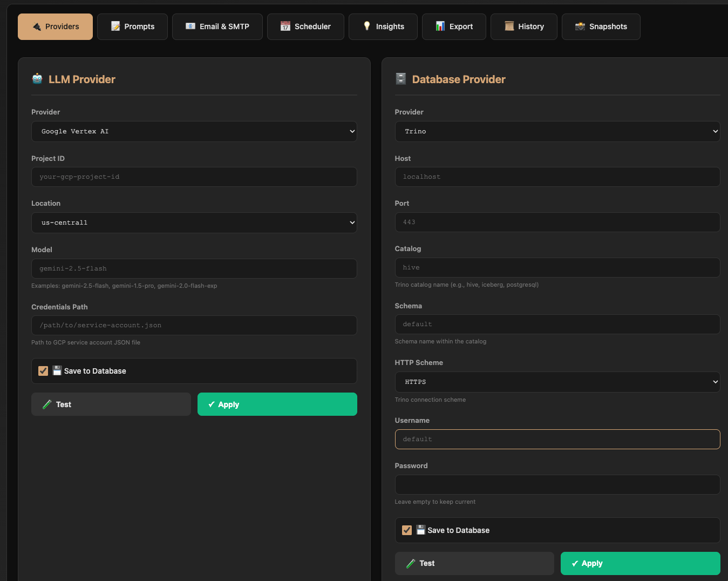Open the Trino database provider dropdown
Image resolution: width=728 pixels, height=581 pixels.
(557, 131)
